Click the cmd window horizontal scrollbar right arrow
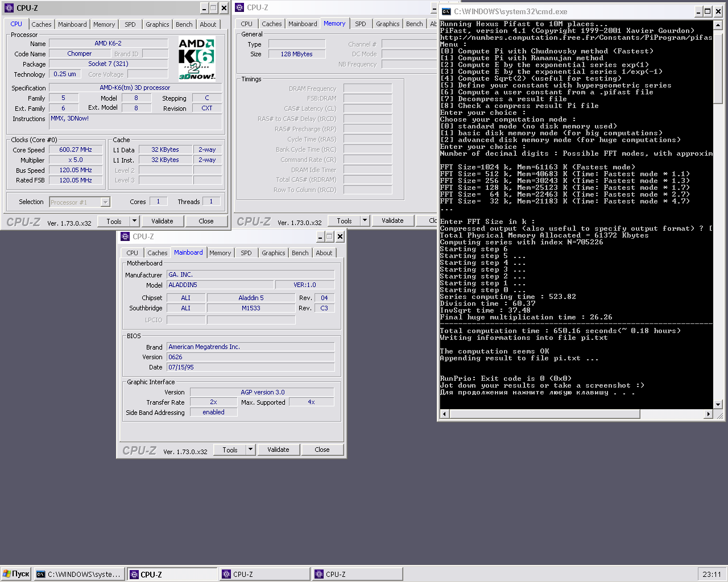This screenshot has width=728, height=582. [x=709, y=414]
